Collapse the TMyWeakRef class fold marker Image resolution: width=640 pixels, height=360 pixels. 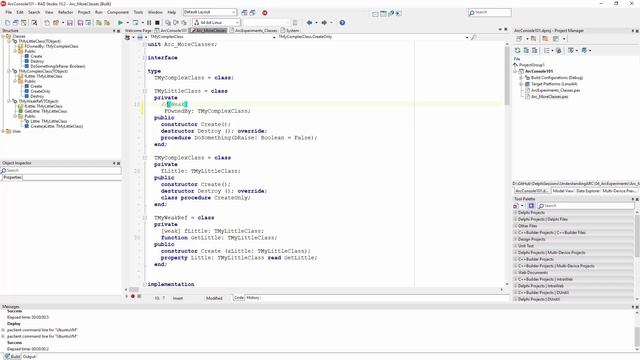click(144, 218)
